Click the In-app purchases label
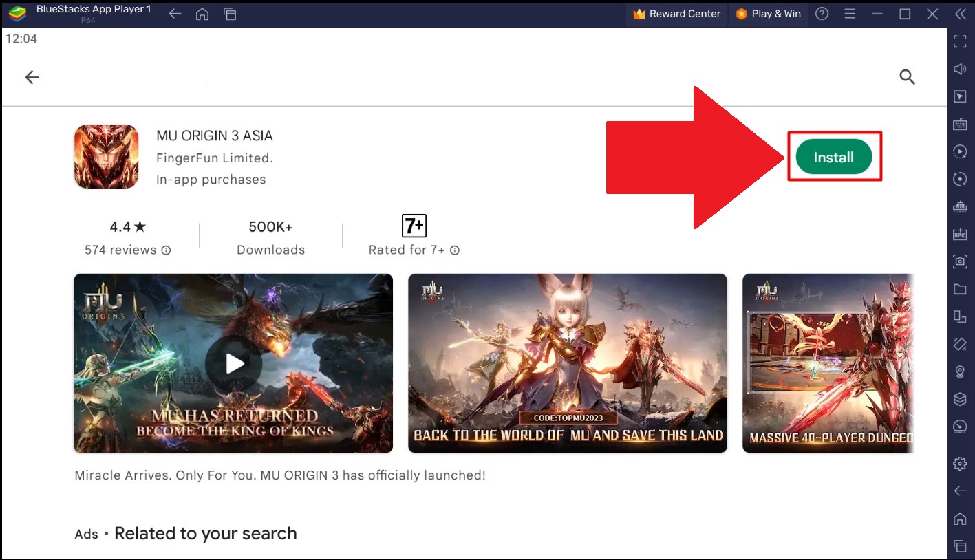Screen dimensions: 975x560 [x=211, y=180]
